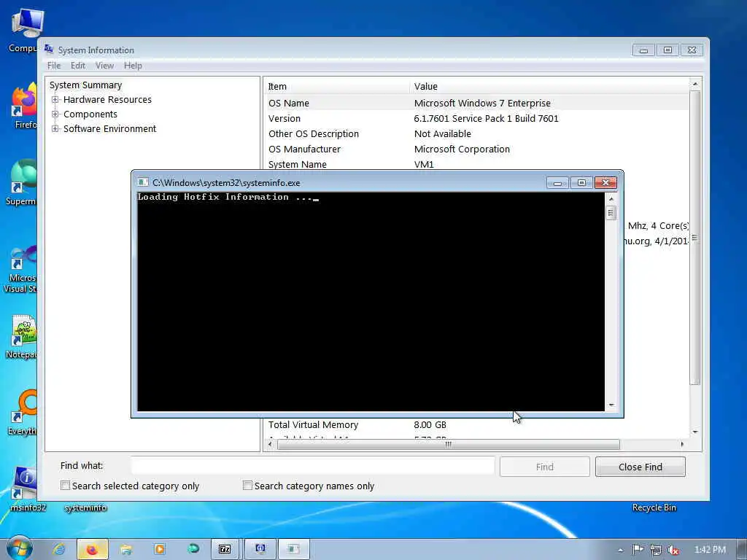Select Components in the tree
The height and width of the screenshot is (560, 747).
(x=90, y=114)
